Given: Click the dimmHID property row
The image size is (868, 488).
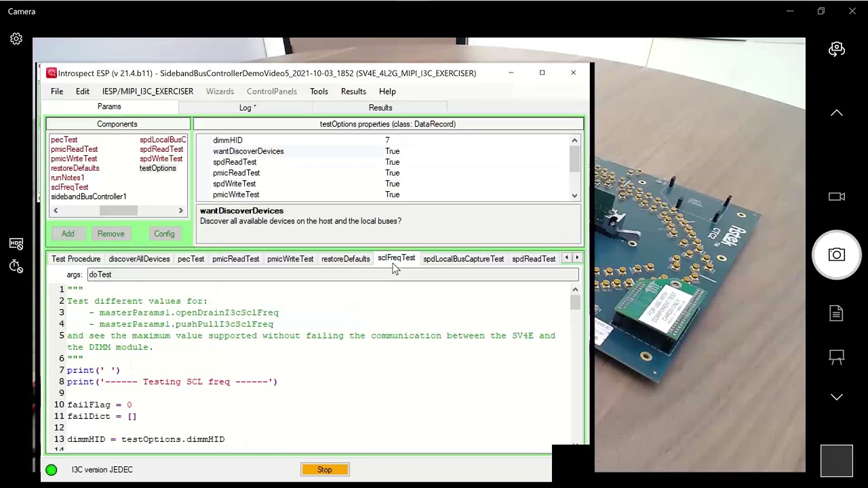Looking at the screenshot, I should tap(383, 140).
